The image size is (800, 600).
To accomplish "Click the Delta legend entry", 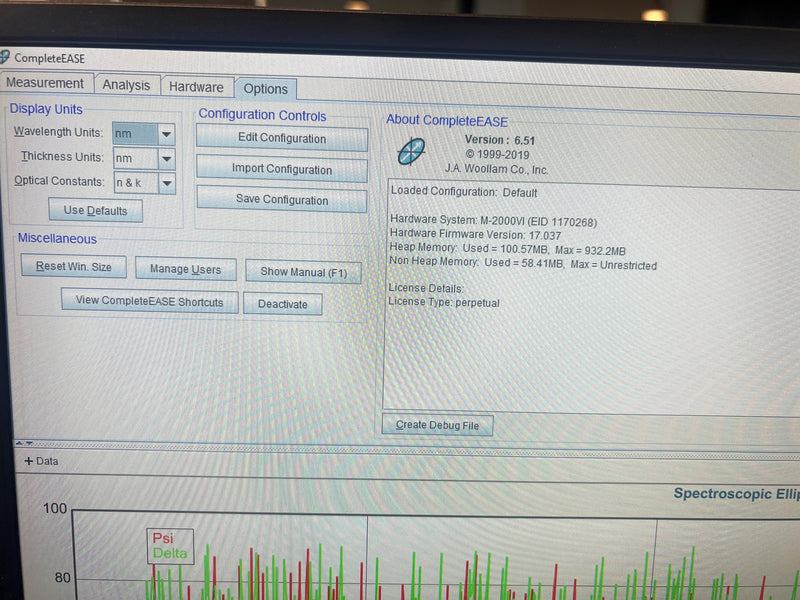I will [x=170, y=553].
